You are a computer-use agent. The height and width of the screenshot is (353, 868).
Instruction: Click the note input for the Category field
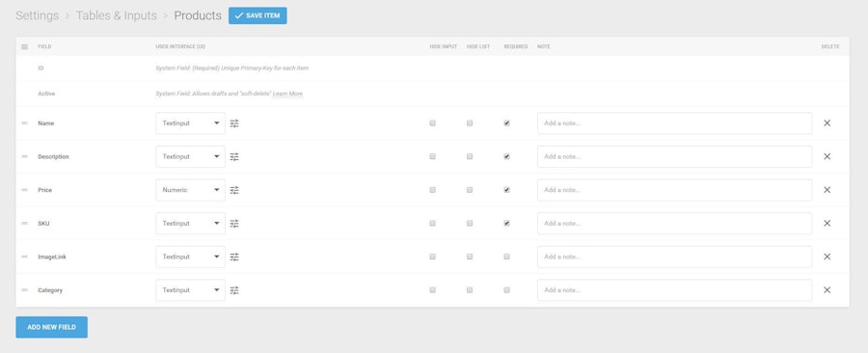pyautogui.click(x=674, y=290)
